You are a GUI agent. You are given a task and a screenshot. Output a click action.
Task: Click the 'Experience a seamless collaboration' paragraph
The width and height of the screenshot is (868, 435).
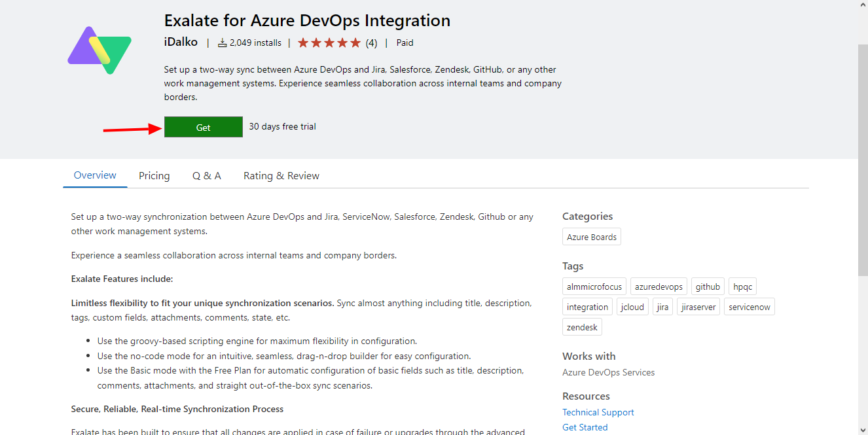[x=234, y=255]
